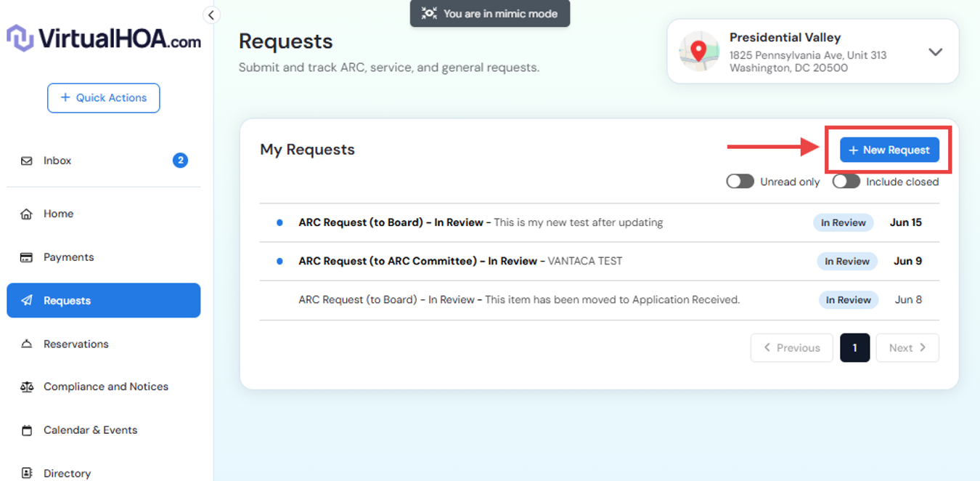Open Directory in the sidebar
This screenshot has width=980, height=481.
104,473
